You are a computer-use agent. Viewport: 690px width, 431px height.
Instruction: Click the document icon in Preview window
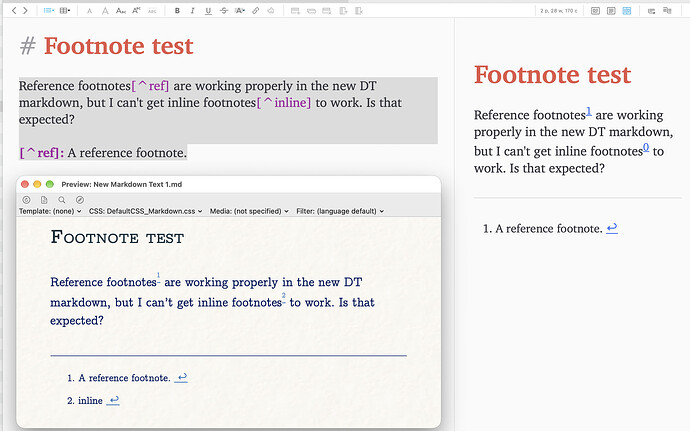pyautogui.click(x=44, y=200)
